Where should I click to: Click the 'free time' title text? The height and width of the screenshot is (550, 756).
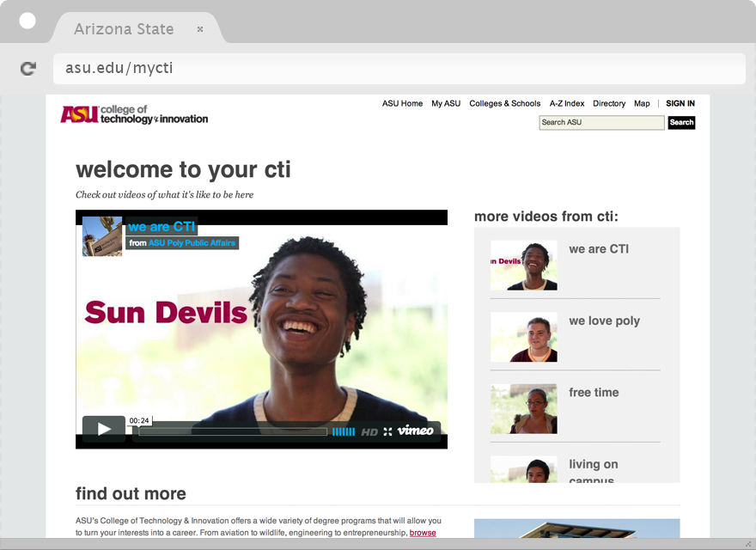pos(594,392)
